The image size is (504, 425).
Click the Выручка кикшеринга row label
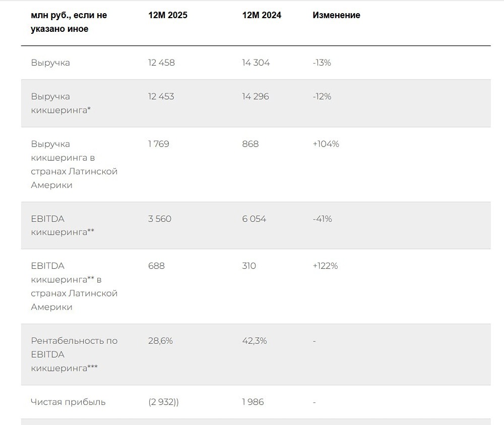60,103
